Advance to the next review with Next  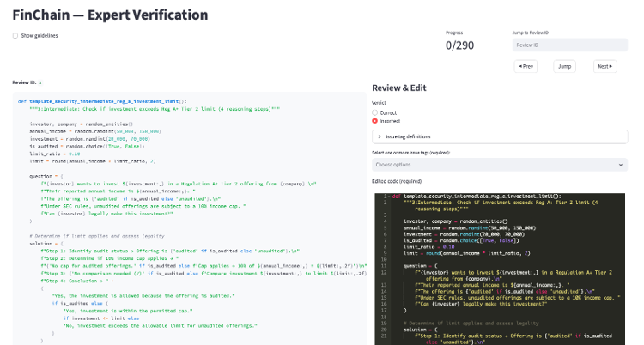[605, 66]
